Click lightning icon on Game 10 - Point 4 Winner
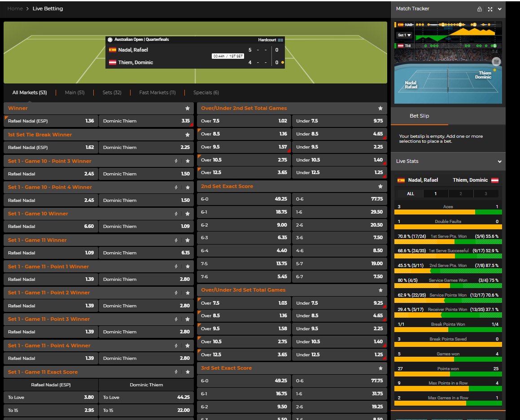This screenshot has width=520, height=420. [x=176, y=187]
